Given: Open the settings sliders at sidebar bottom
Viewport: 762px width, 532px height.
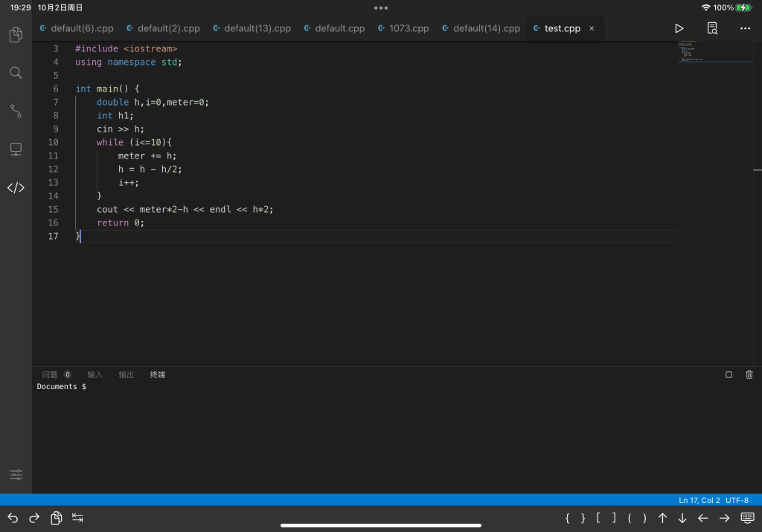Looking at the screenshot, I should [x=16, y=474].
